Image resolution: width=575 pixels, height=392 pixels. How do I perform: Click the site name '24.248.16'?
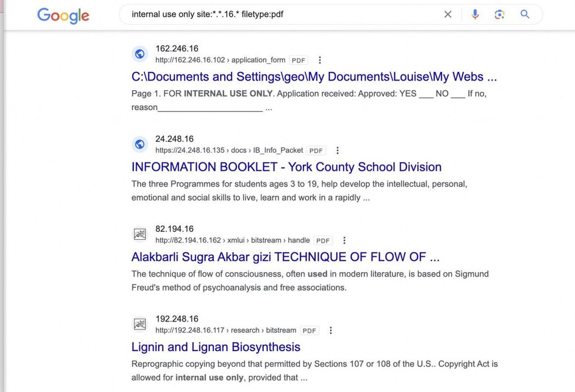click(175, 139)
